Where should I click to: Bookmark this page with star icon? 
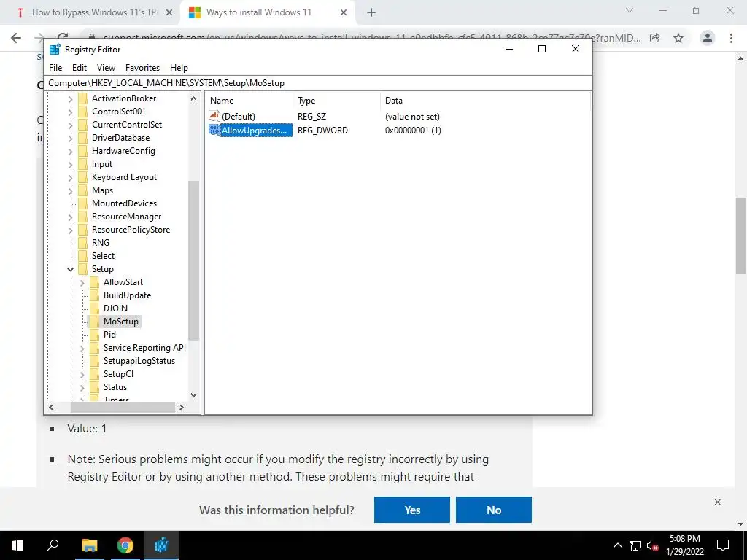[678, 38]
